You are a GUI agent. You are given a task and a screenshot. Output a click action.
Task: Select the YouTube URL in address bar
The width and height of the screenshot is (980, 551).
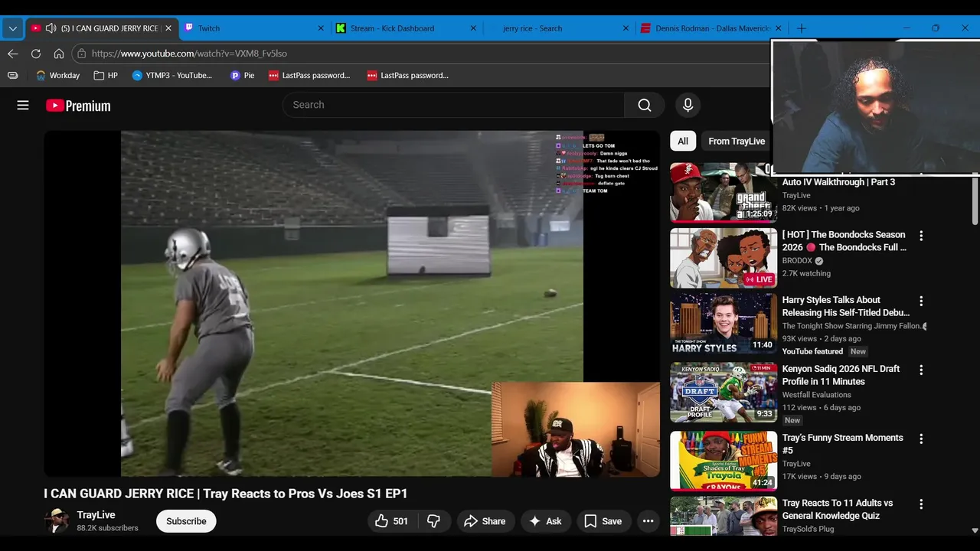189,54
